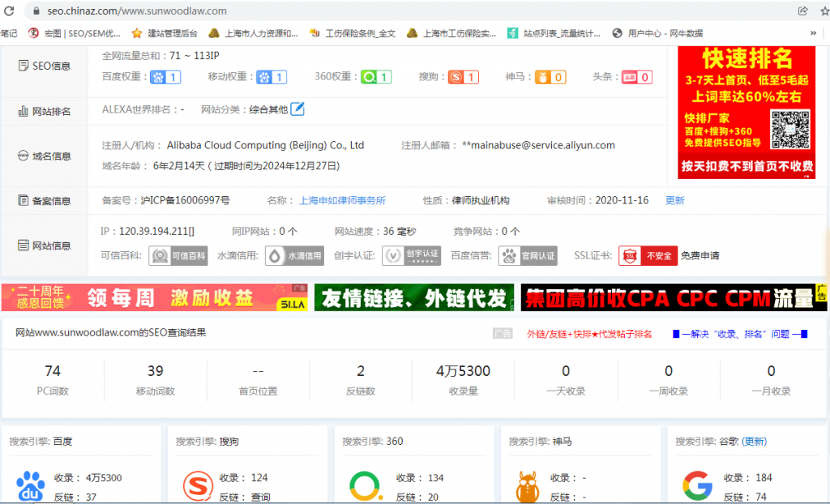
Task: Click the 360权重 badge icon
Action: [x=376, y=77]
